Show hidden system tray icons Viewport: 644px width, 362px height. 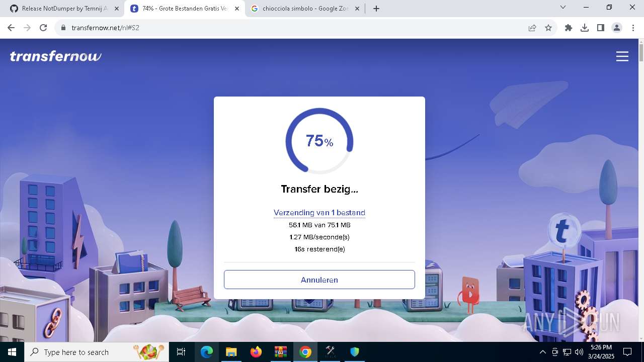click(542, 352)
